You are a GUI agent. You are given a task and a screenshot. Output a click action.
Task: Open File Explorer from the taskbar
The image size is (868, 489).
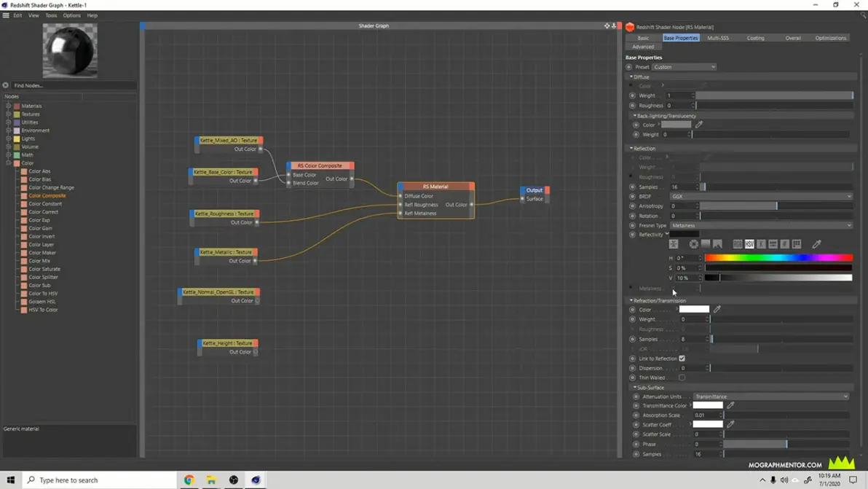tap(211, 480)
